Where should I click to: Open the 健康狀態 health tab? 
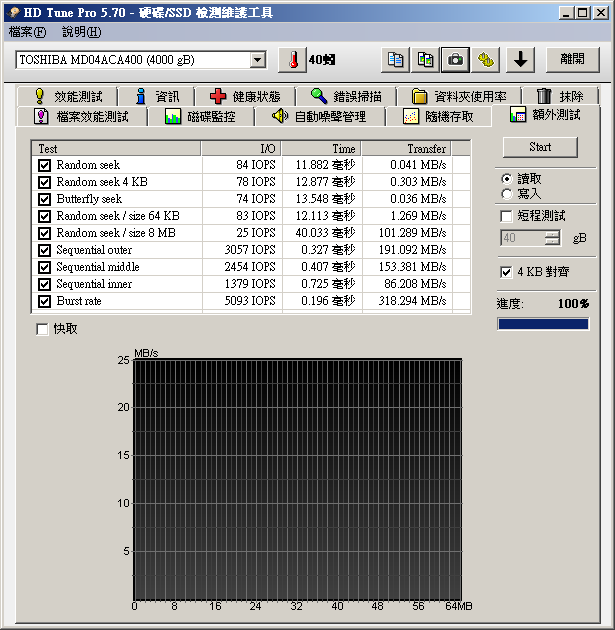[245, 96]
